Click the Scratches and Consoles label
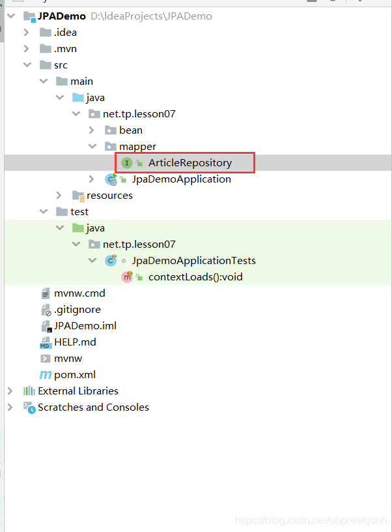 click(x=93, y=407)
